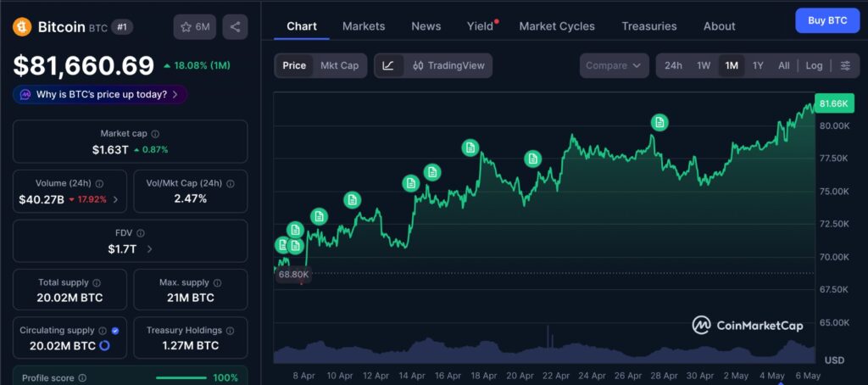Open news marker above the 18 Apr spike
868x385 pixels.
click(470, 148)
